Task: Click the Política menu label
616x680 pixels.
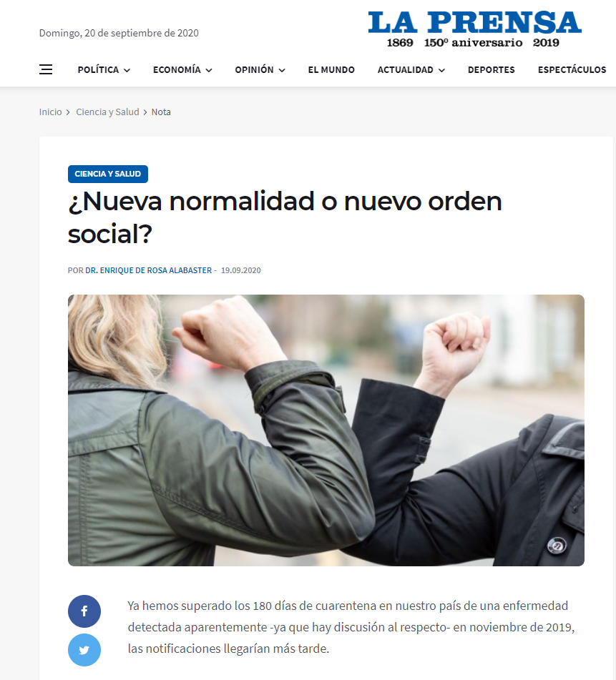Action: point(98,70)
